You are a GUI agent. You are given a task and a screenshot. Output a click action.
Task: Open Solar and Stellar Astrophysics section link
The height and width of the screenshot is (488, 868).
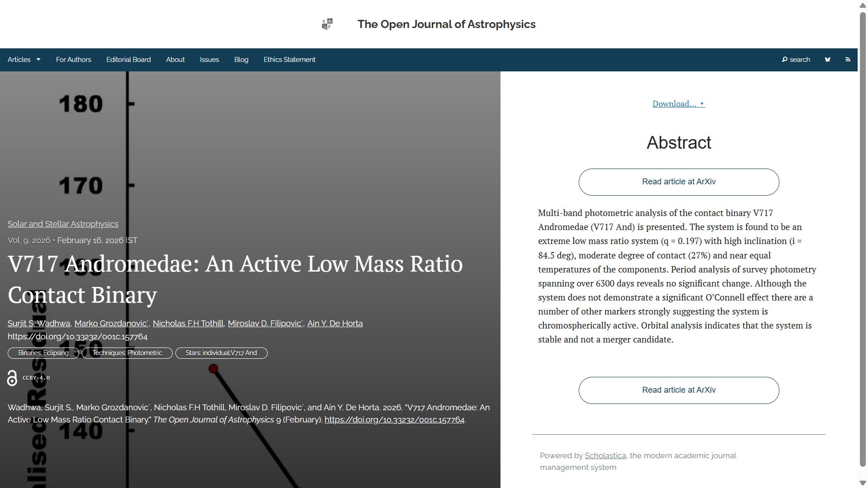point(63,224)
